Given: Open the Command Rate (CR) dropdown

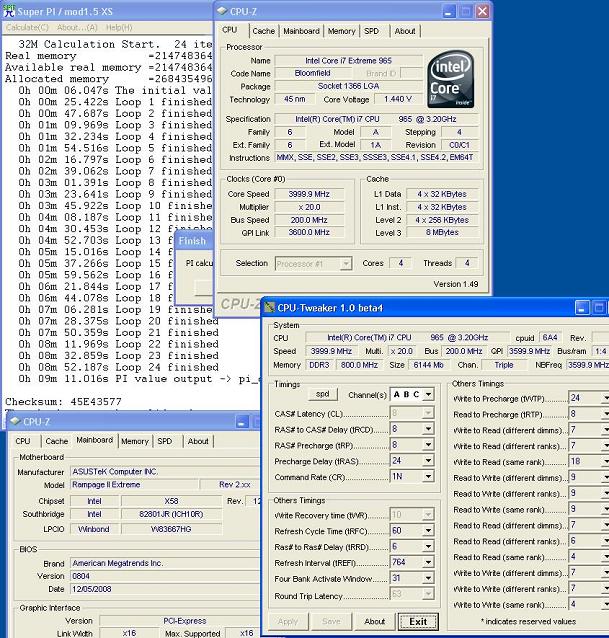Looking at the screenshot, I should point(428,476).
